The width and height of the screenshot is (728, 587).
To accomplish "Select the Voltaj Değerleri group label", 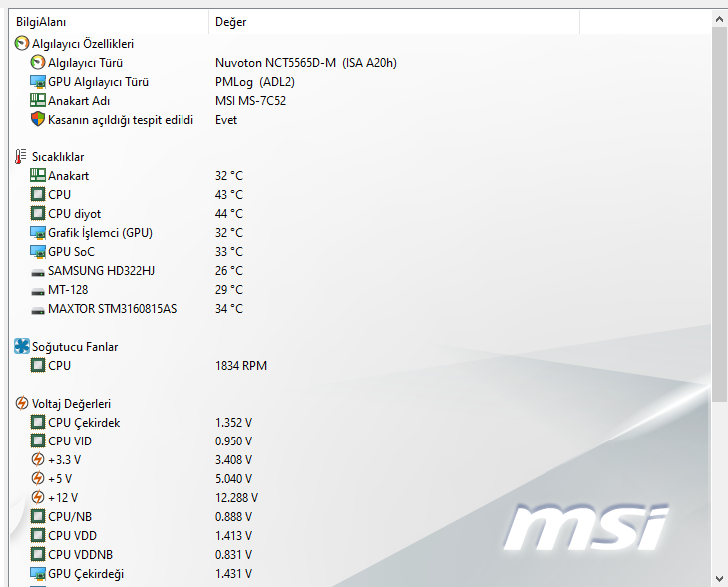I will coord(71,404).
